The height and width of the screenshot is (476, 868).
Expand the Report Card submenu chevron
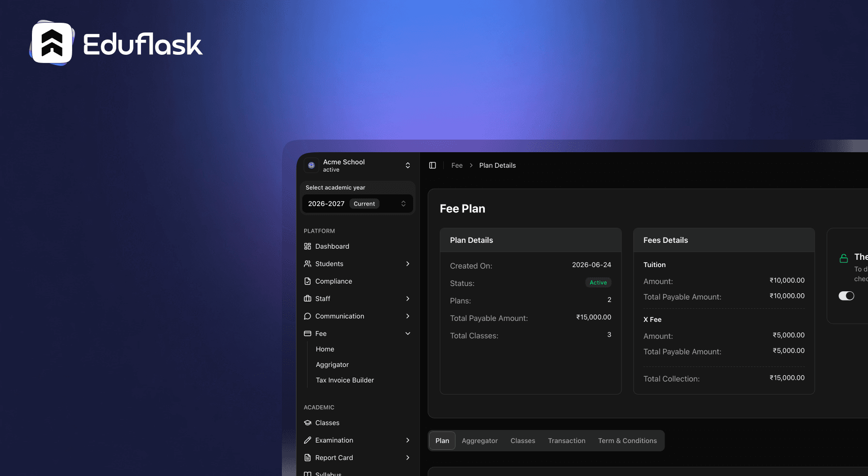pos(408,458)
